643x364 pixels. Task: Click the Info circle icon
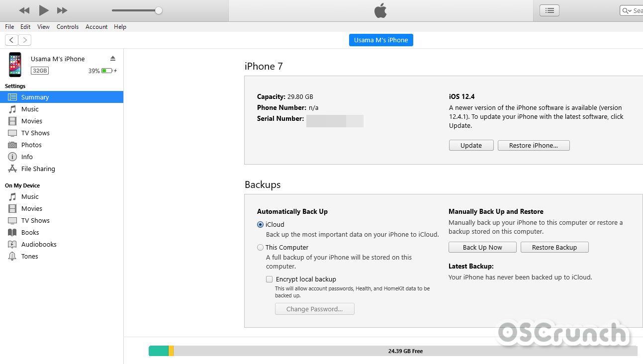pyautogui.click(x=12, y=157)
